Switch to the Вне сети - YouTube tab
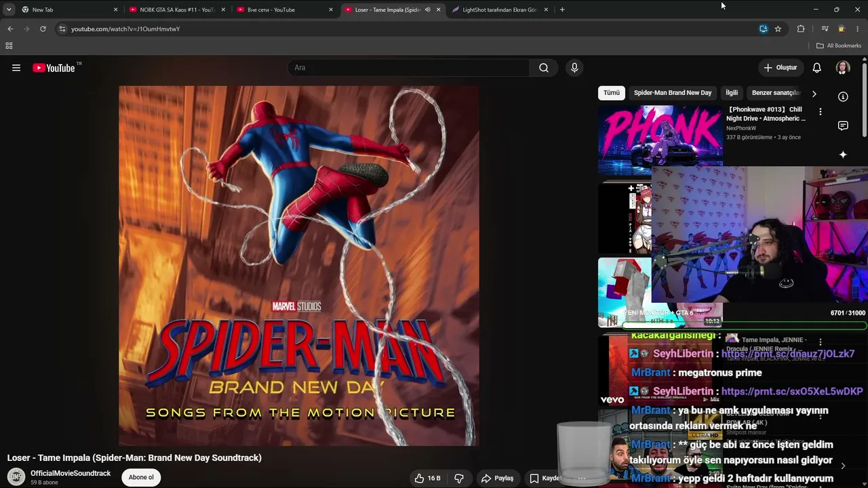868x488 pixels. click(284, 9)
